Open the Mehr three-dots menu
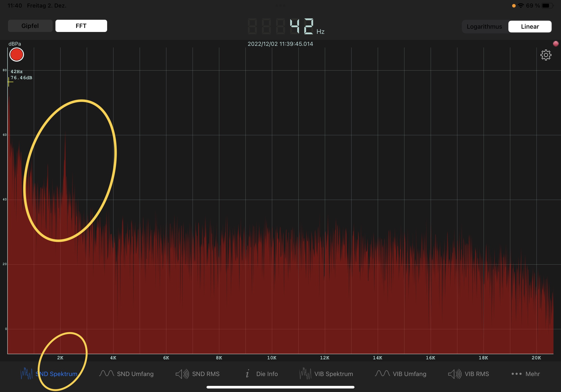The height and width of the screenshot is (392, 561). [x=517, y=374]
